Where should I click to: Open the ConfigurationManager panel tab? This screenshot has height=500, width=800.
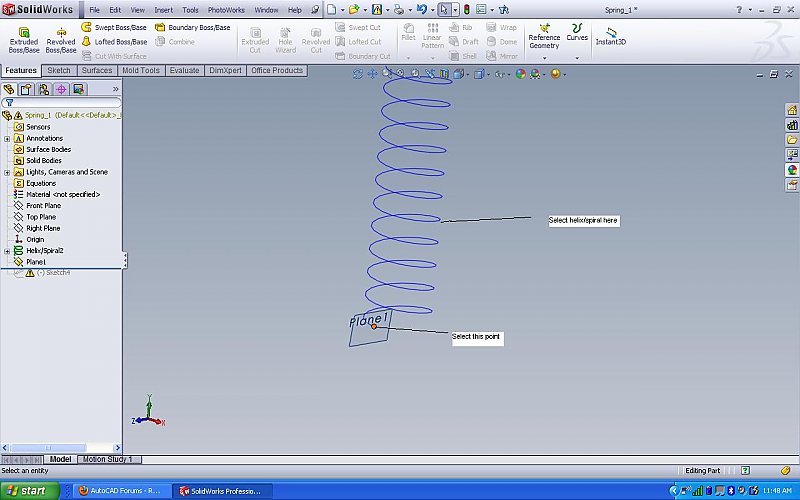(43, 89)
